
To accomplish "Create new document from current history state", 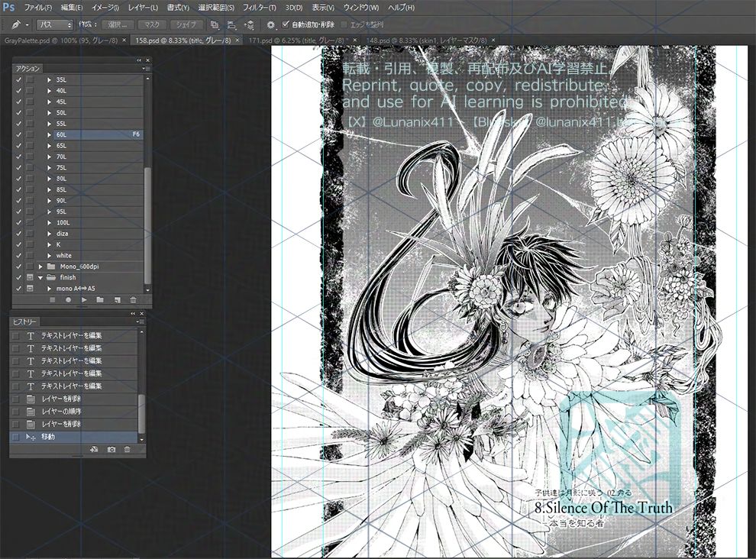I will [x=94, y=449].
